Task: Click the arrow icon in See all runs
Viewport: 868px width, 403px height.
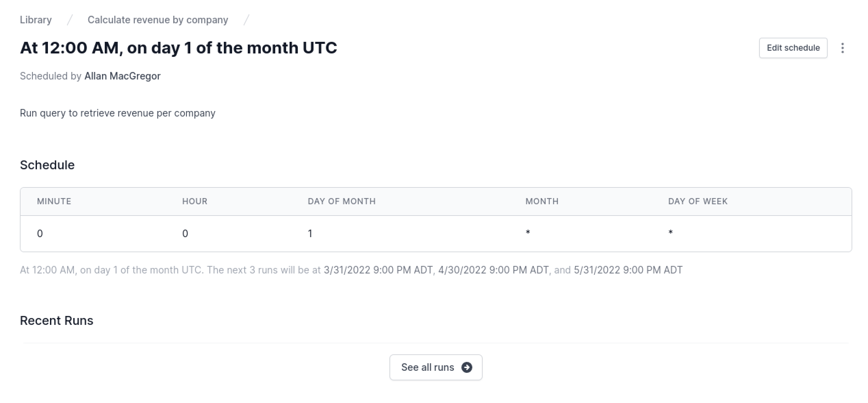Action: [467, 367]
